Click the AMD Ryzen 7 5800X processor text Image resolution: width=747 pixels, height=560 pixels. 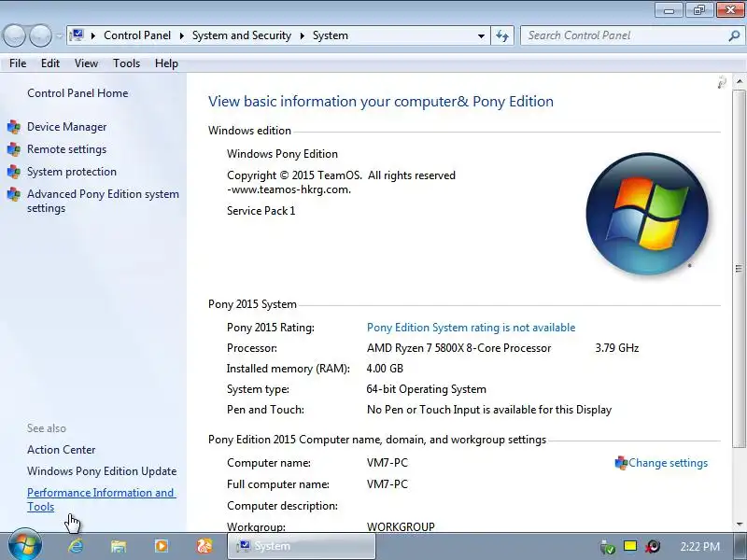pyautogui.click(x=458, y=348)
